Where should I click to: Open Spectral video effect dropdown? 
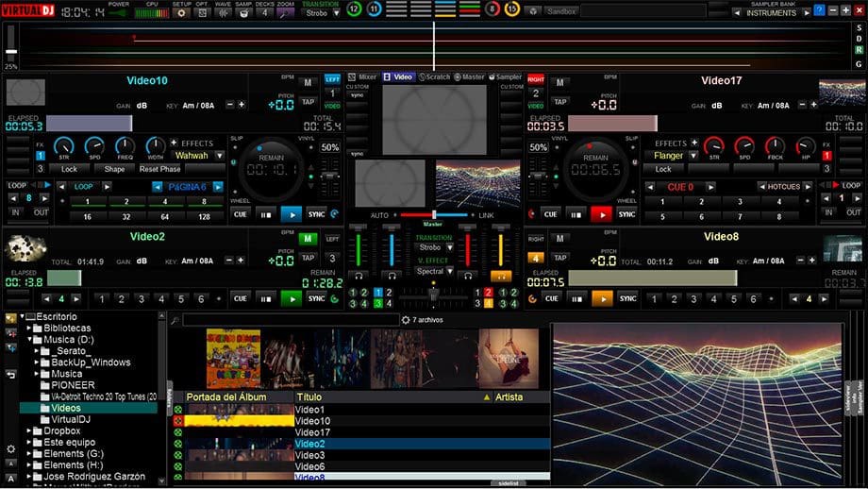450,271
